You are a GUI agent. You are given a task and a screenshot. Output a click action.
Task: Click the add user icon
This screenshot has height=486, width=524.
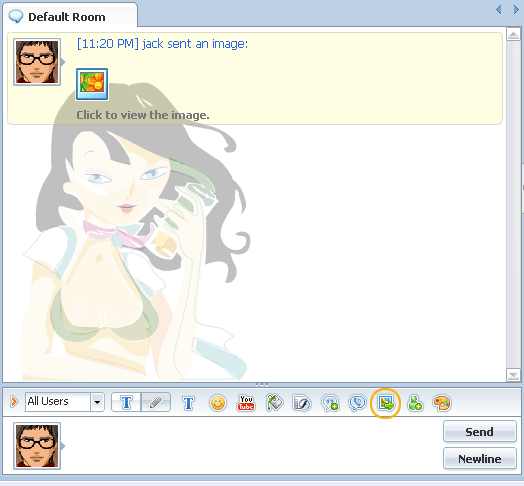(415, 403)
